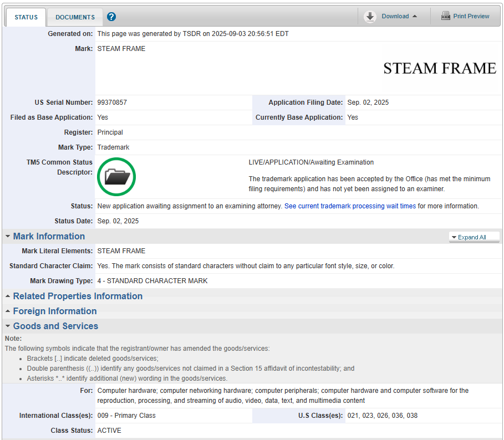
Task: Click the STEAM FRAME mark drawing image
Action: 440,68
